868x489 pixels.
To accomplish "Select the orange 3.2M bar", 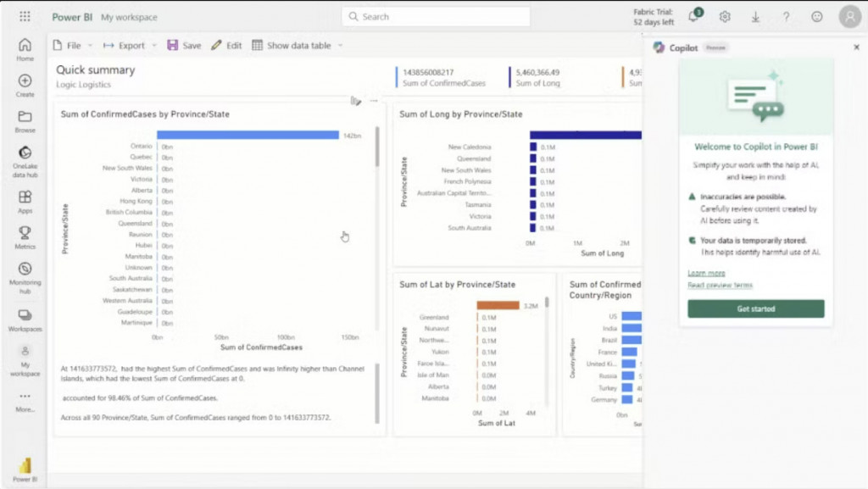I will click(498, 305).
